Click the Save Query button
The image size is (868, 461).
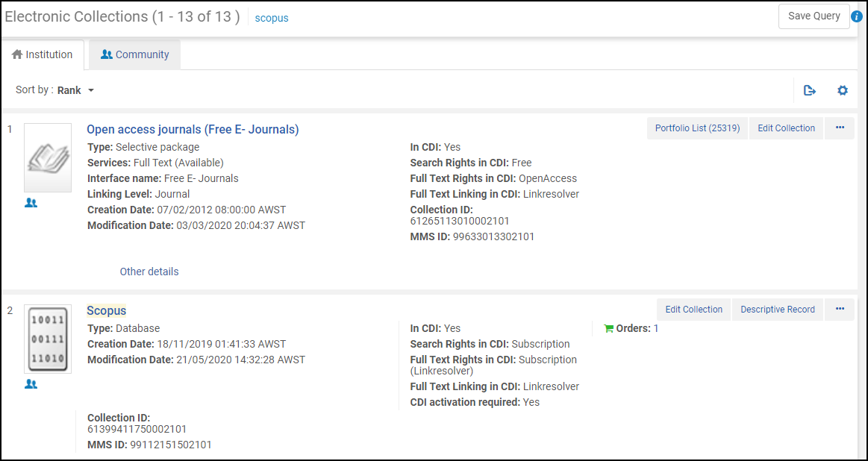tap(814, 16)
